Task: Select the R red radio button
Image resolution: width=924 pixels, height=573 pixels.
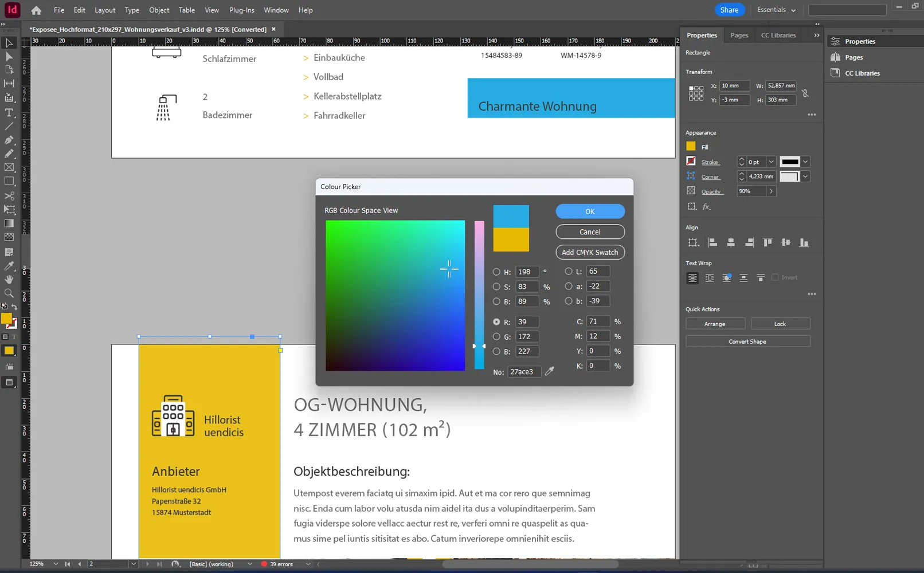Action: click(496, 322)
